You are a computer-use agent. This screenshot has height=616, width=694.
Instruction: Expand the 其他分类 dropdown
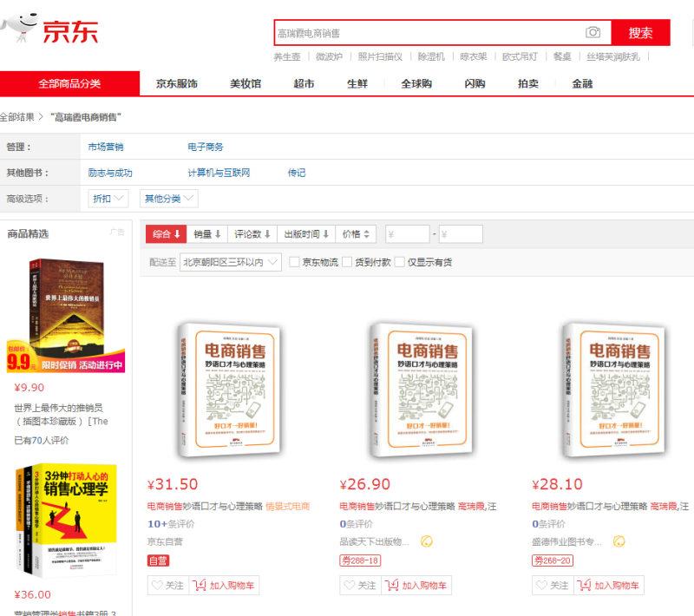coord(168,199)
